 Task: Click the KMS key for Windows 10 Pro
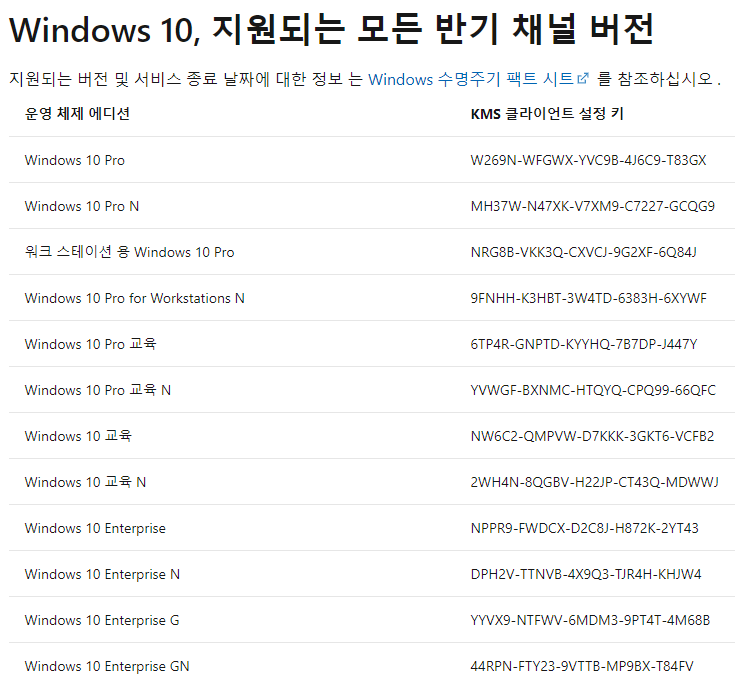tap(588, 160)
